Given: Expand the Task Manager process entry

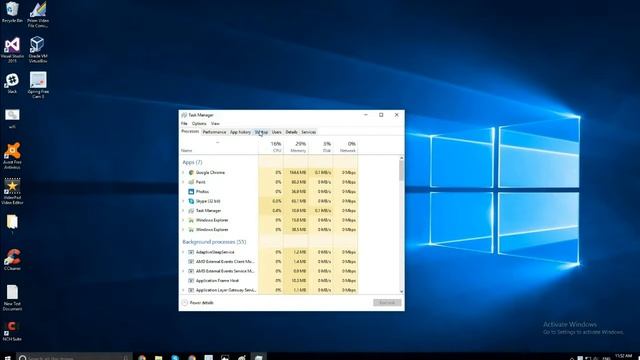Looking at the screenshot, I should pos(183,211).
